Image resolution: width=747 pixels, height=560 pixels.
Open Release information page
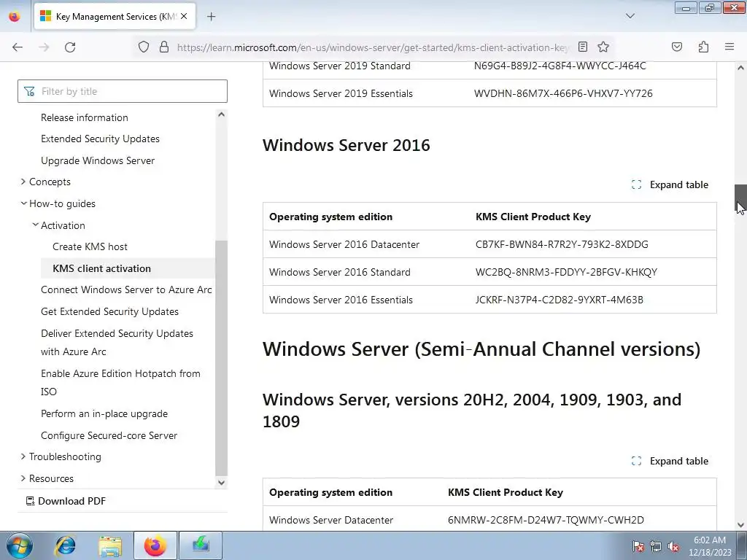(x=85, y=117)
